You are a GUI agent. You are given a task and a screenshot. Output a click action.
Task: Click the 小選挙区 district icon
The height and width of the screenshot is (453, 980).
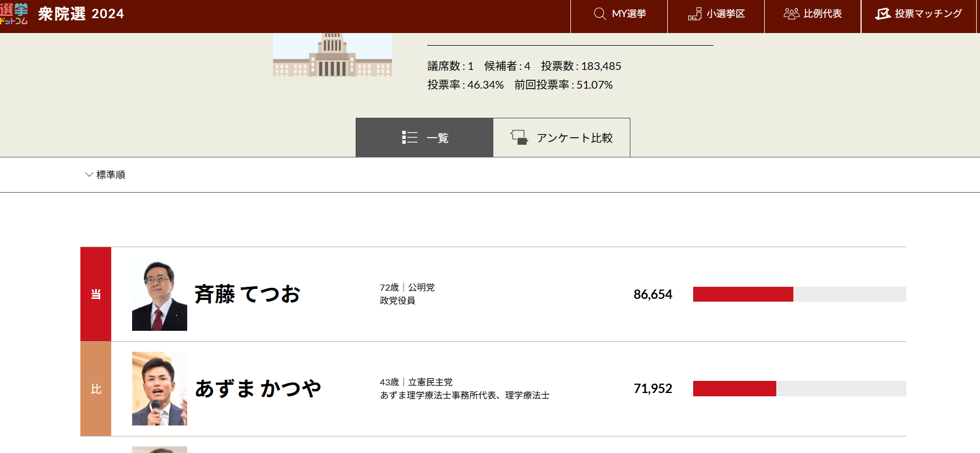(x=694, y=14)
